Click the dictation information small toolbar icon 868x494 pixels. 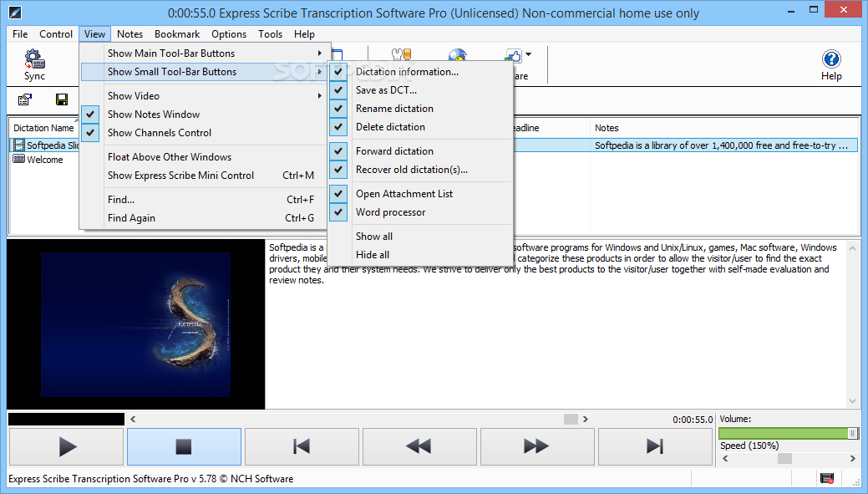(x=25, y=99)
